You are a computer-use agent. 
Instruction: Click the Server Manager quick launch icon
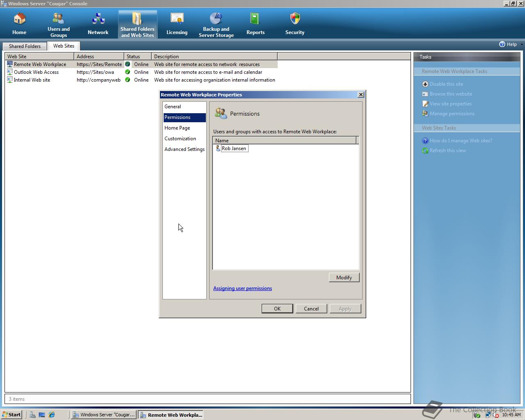(32, 415)
